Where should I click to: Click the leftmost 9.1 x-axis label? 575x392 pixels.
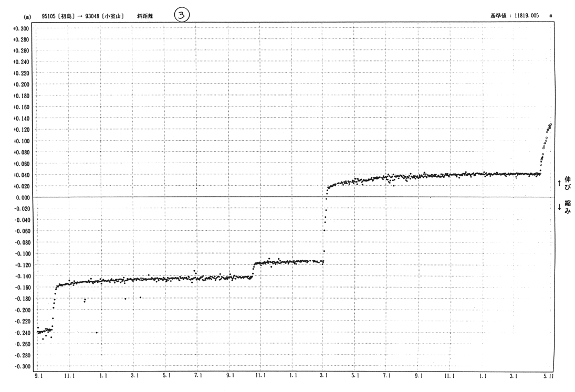click(x=38, y=376)
